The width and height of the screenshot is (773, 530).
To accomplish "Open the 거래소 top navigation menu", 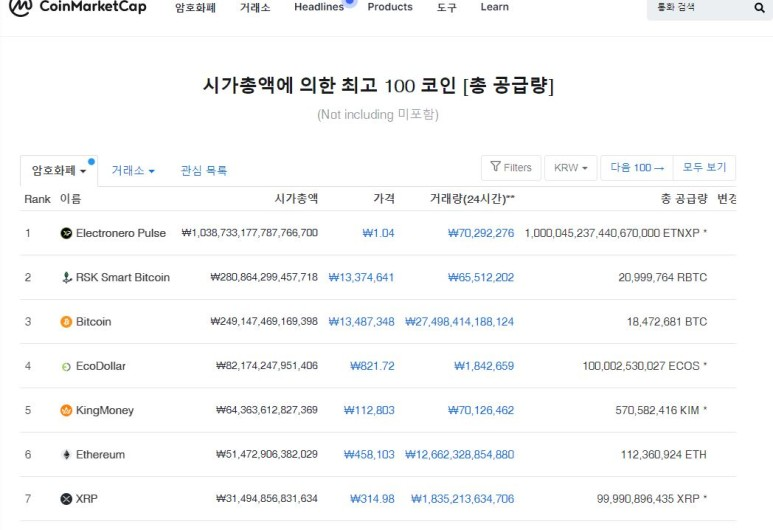I will (x=255, y=7).
